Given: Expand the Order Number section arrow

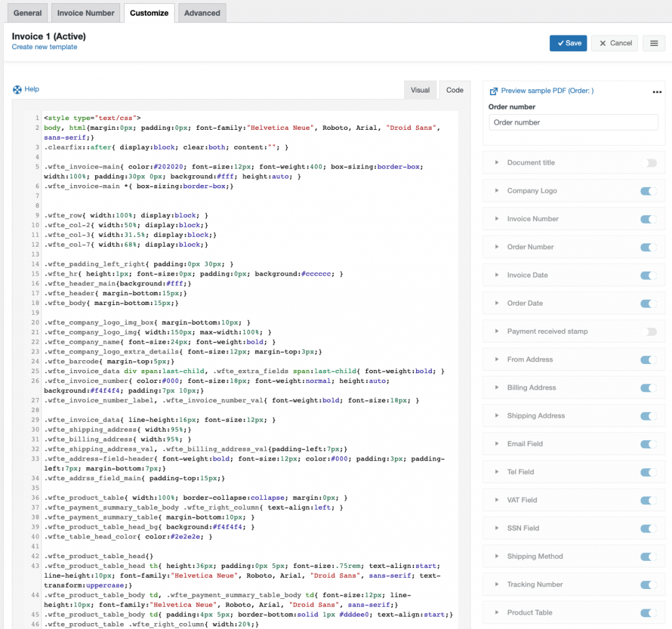Looking at the screenshot, I should [497, 247].
